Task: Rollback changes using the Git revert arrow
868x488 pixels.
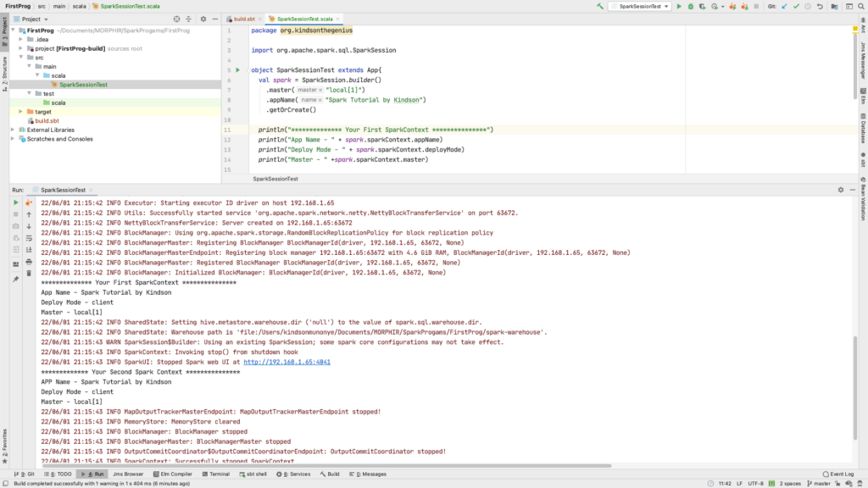Action: click(x=821, y=6)
